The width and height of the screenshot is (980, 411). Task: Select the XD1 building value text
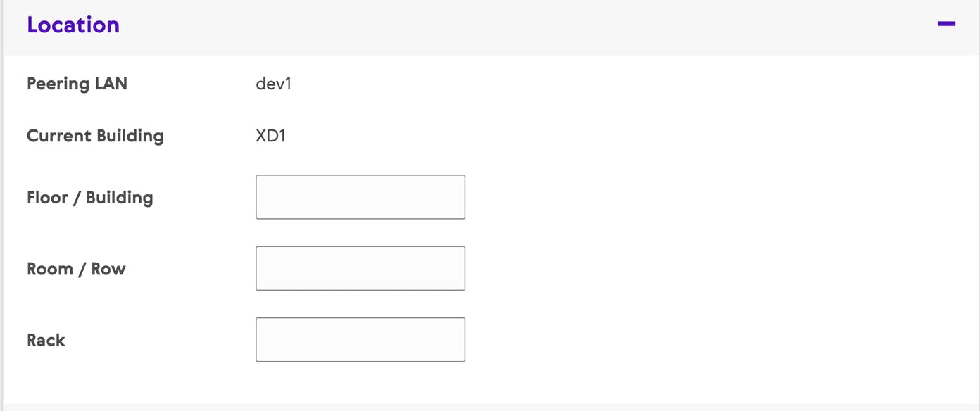(270, 136)
